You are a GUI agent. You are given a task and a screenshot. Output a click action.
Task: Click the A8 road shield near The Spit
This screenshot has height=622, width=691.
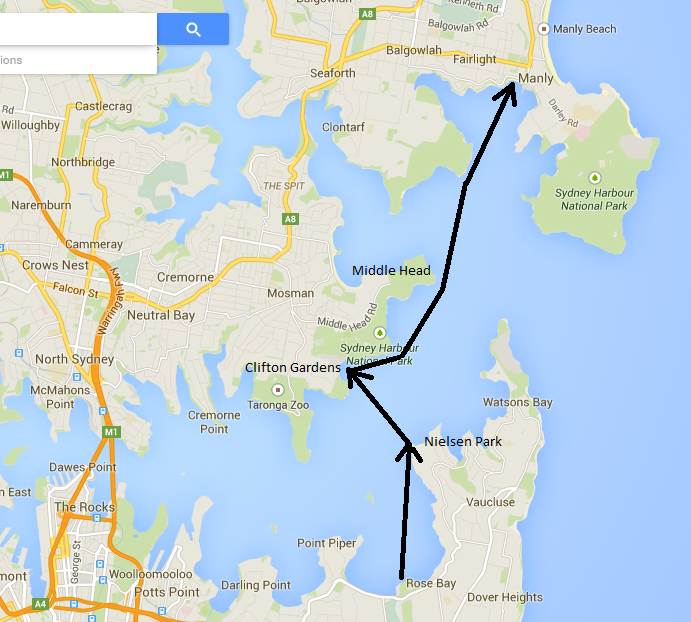[290, 219]
